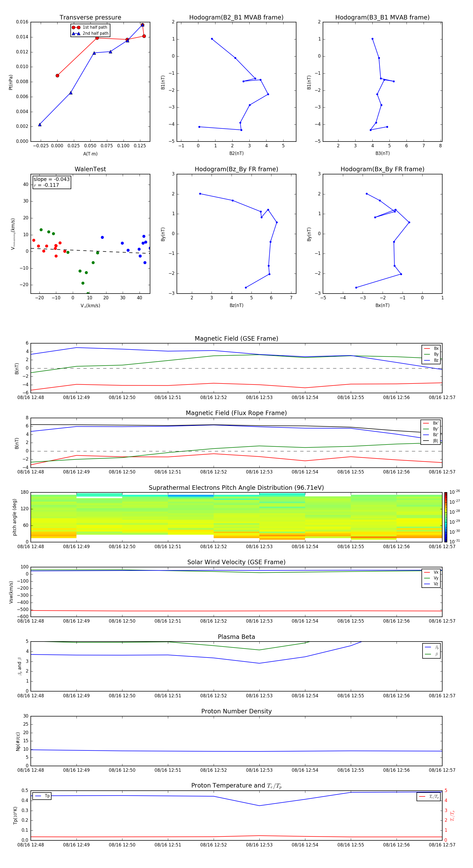Click the 10^-26 label on the colorbar
This screenshot has height=868, width=473.
tap(455, 492)
